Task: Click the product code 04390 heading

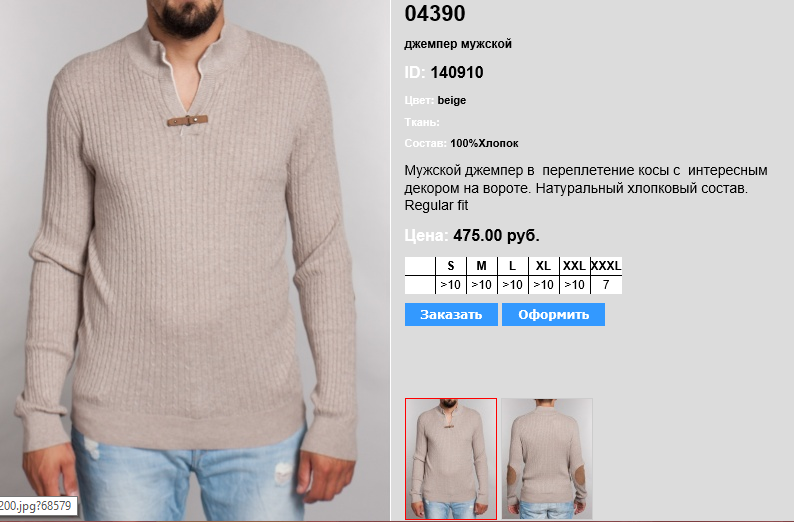Action: [434, 14]
